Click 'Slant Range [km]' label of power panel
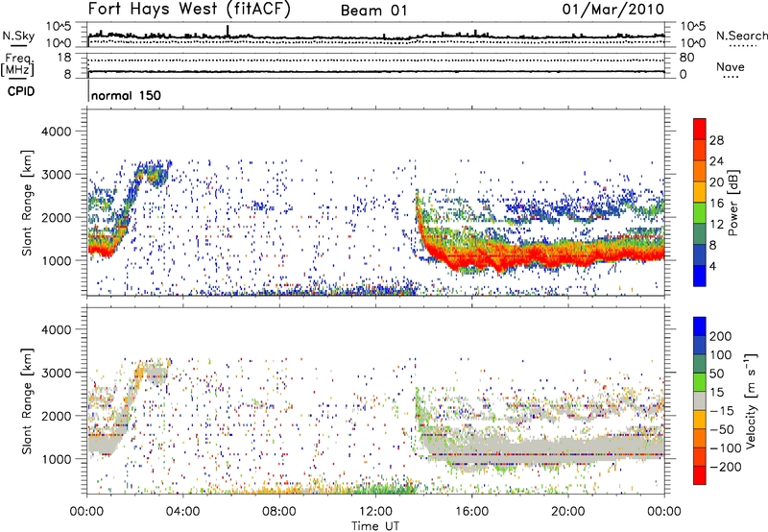The image size is (768, 532). 27,203
